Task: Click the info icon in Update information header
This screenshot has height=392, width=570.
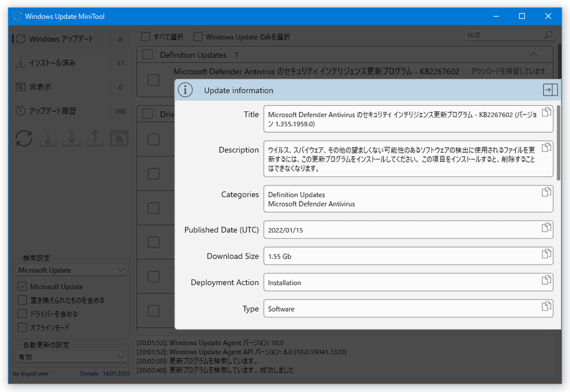Action: (185, 90)
